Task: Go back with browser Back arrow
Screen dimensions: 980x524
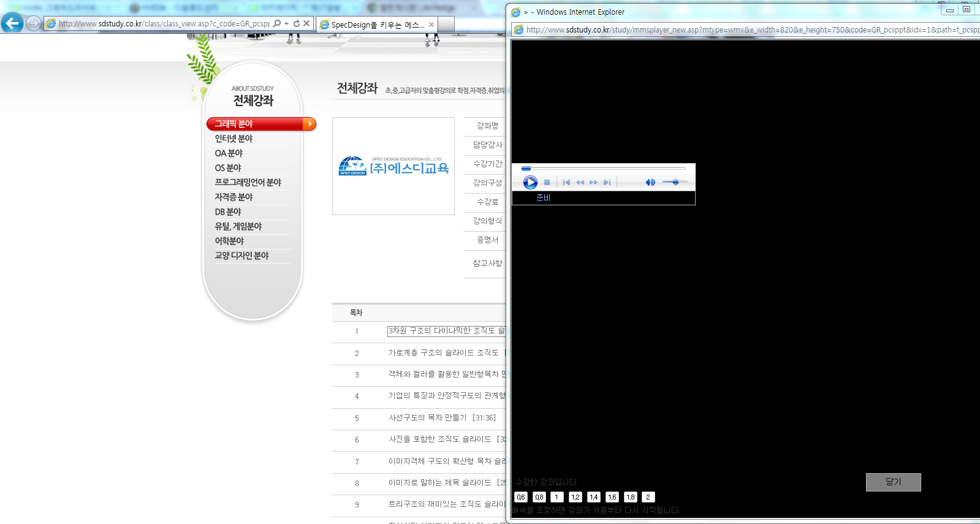Action: point(12,23)
